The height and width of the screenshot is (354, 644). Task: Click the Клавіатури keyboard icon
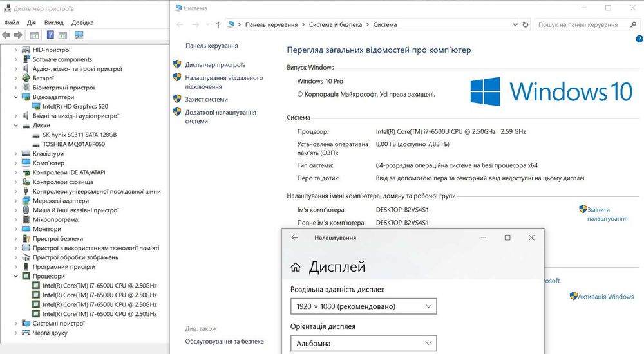click(26, 154)
